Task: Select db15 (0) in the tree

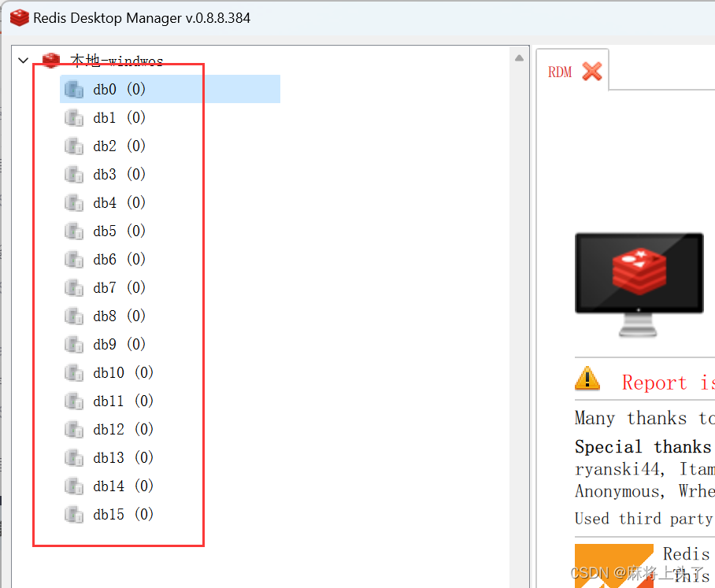Action: click(x=123, y=515)
